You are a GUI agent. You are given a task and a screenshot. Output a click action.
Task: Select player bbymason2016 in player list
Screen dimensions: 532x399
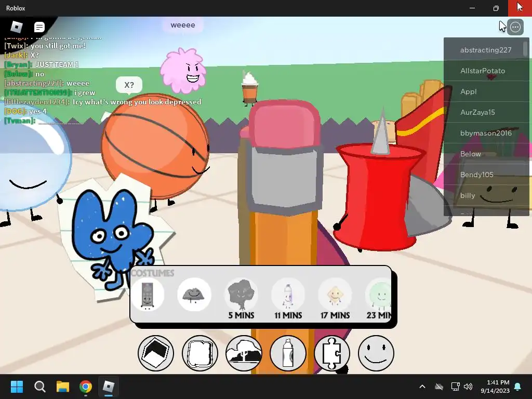click(486, 133)
